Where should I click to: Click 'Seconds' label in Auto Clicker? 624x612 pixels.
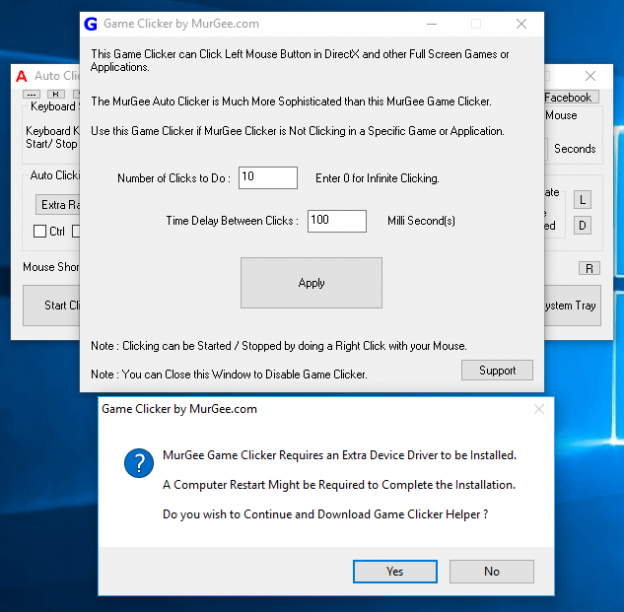pyautogui.click(x=575, y=149)
